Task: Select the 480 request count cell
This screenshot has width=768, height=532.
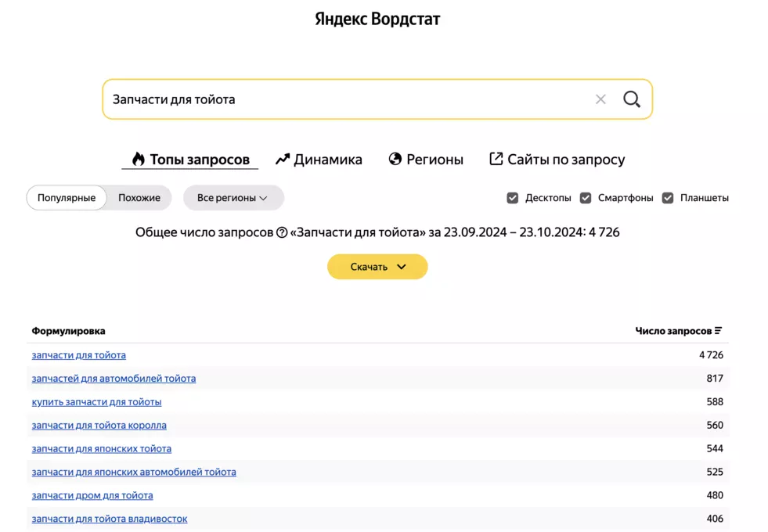Action: coord(715,495)
